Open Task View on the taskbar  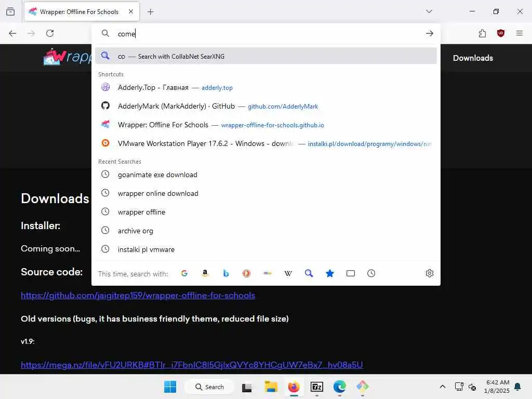pyautogui.click(x=247, y=387)
